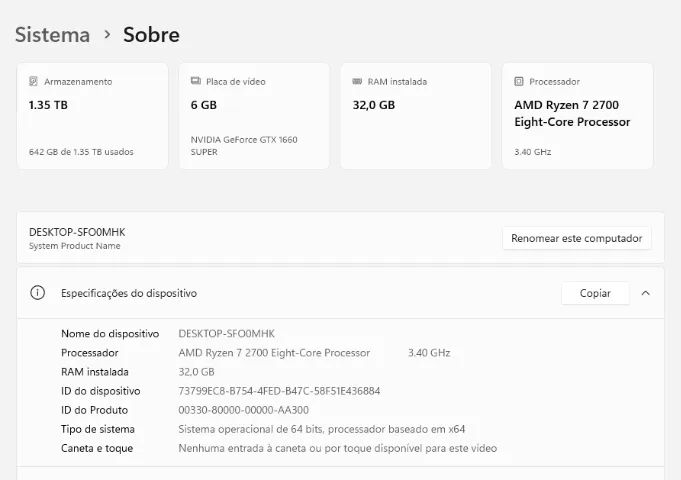Go back to the Sistema breadcrumb
The width and height of the screenshot is (681, 480).
click(53, 35)
